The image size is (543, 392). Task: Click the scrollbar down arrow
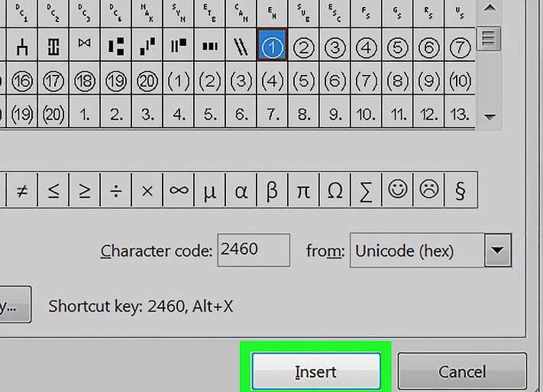tap(490, 118)
